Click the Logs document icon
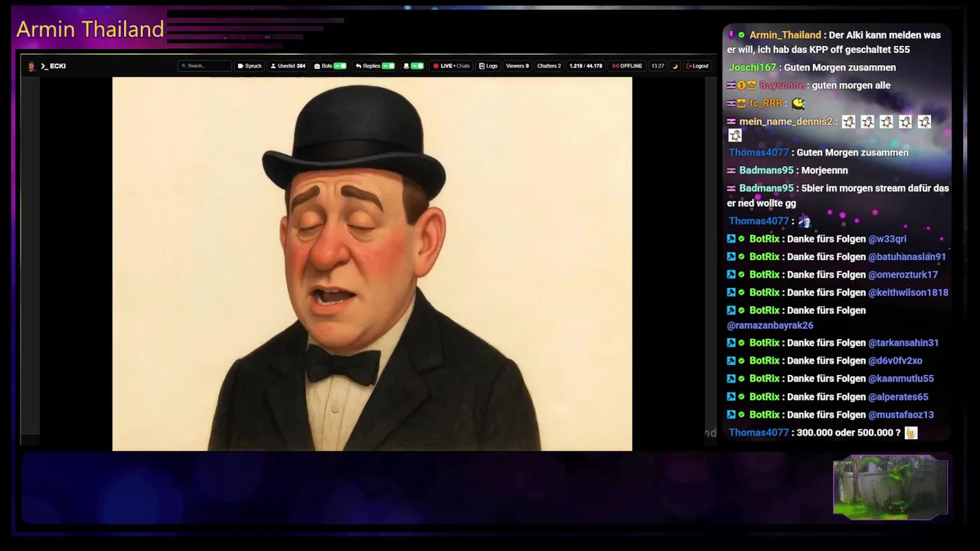This screenshot has width=980, height=551. pos(482,66)
